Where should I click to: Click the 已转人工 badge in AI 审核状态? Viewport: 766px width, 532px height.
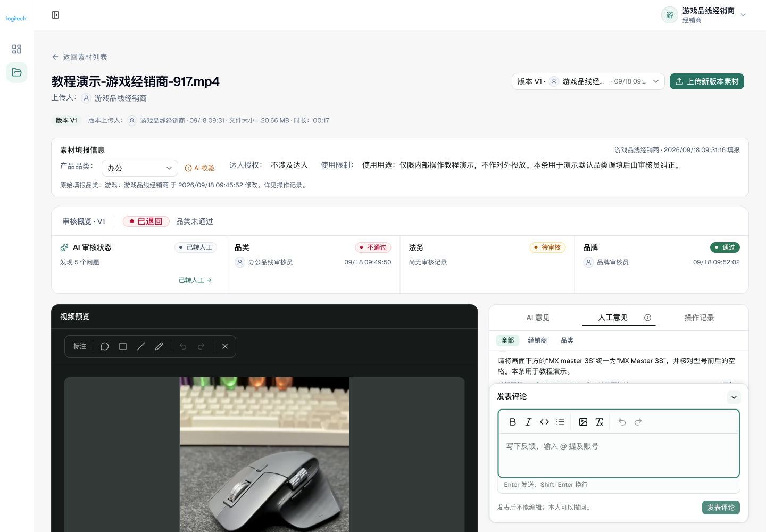[x=196, y=247]
